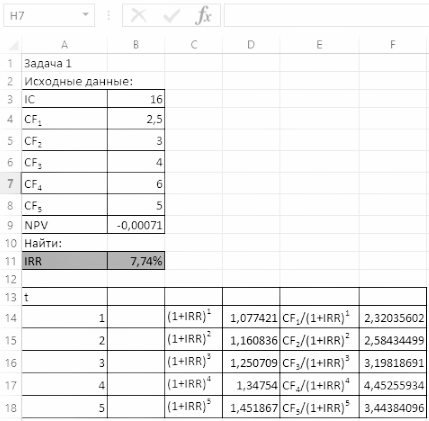This screenshot has width=429, height=421.
Task: Select column D header
Action: click(251, 45)
